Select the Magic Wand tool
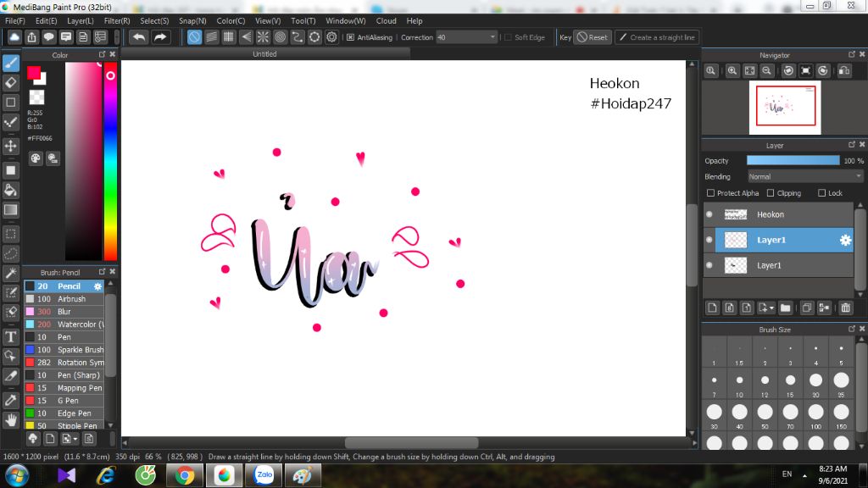868x488 pixels. [10, 274]
